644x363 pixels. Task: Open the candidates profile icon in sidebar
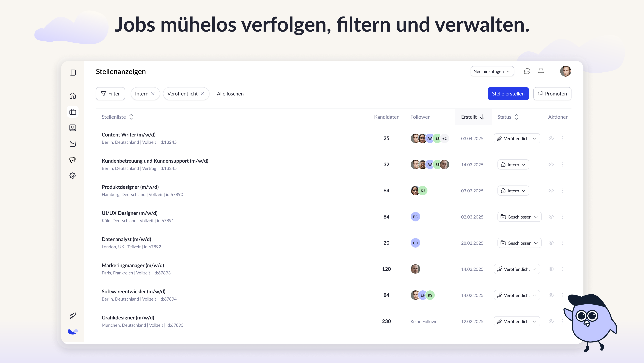click(x=73, y=128)
